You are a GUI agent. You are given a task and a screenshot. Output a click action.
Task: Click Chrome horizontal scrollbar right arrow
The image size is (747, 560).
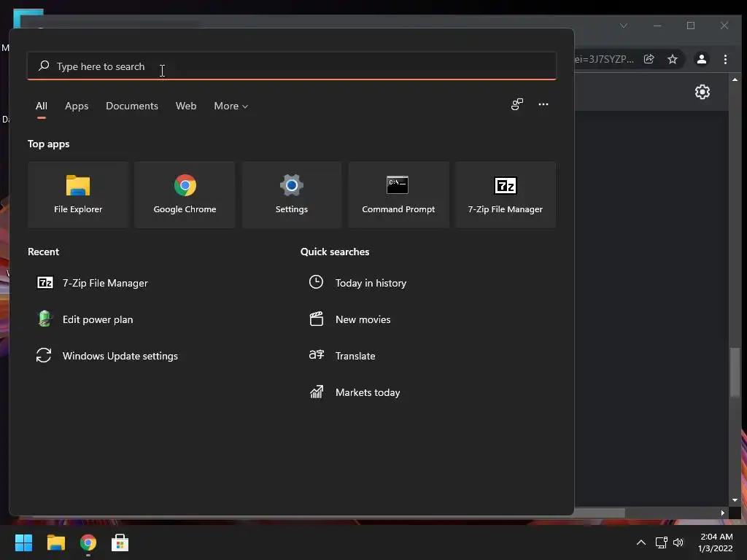click(723, 513)
